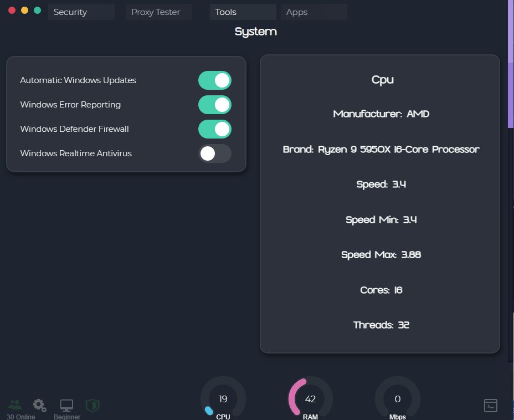Click the CPU usage gauge
The height and width of the screenshot is (420, 514).
click(x=223, y=398)
